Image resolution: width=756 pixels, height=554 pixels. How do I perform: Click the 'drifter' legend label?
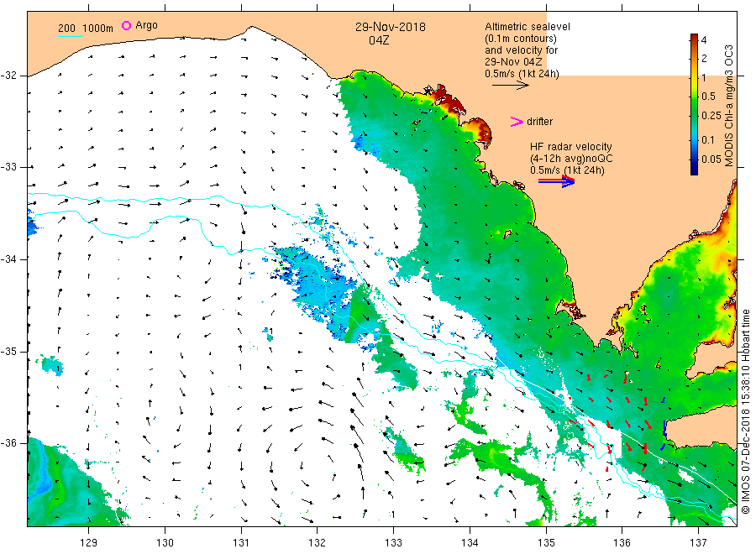coord(539,122)
